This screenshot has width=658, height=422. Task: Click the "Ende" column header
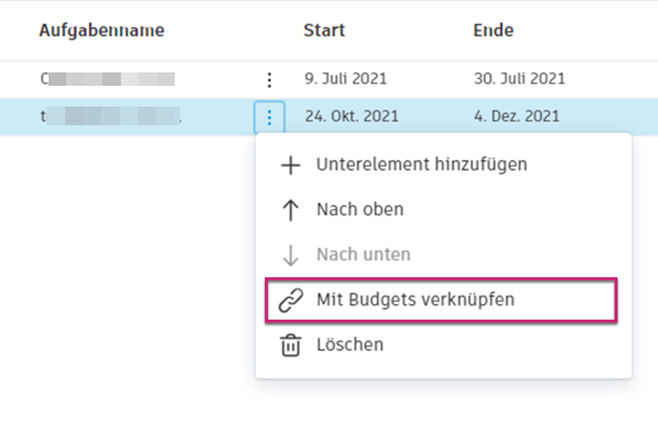click(493, 31)
